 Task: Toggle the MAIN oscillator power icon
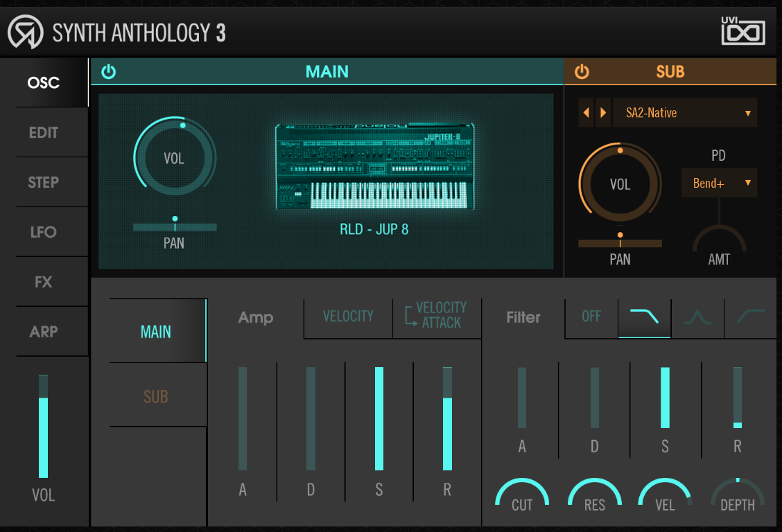(108, 72)
